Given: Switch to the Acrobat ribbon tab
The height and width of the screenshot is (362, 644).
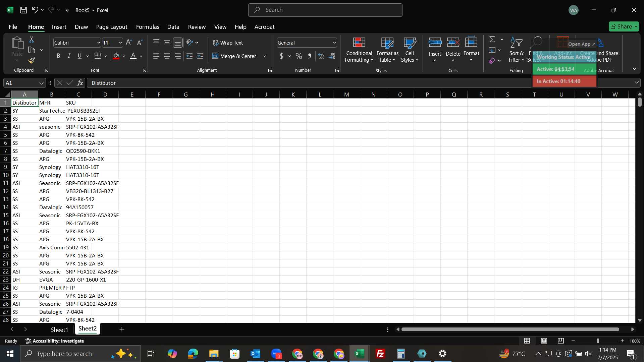Looking at the screenshot, I should tap(264, 27).
